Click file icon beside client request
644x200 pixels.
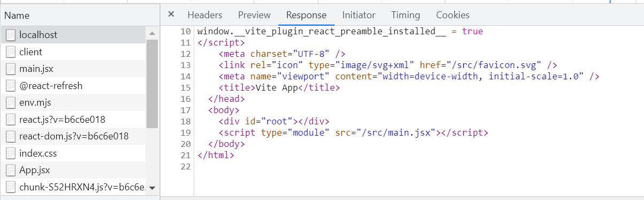pos(10,52)
